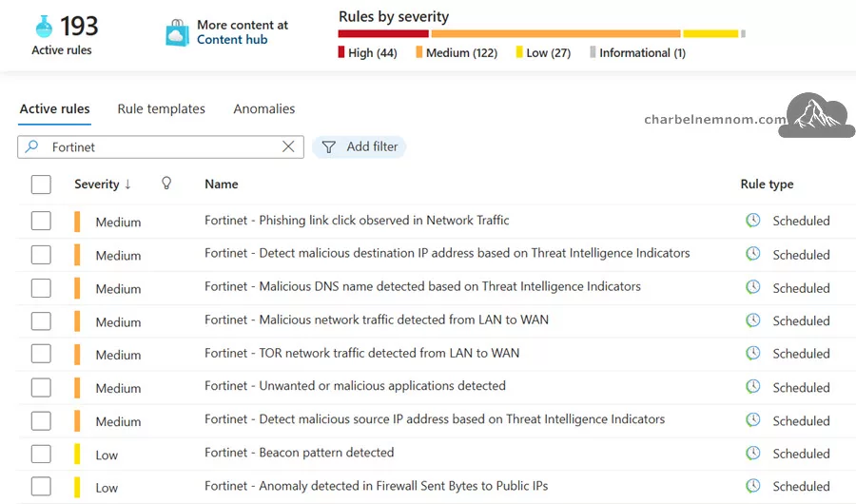Check the Phishing link click rule checkbox
Screen dimensions: 856x504
click(41, 222)
